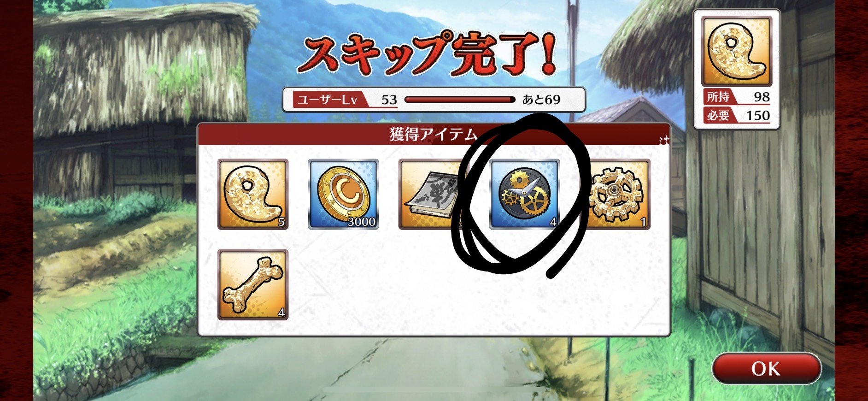The height and width of the screenshot is (401, 868).
Task: Tap the スキップ完了! title banner
Action: 428,54
